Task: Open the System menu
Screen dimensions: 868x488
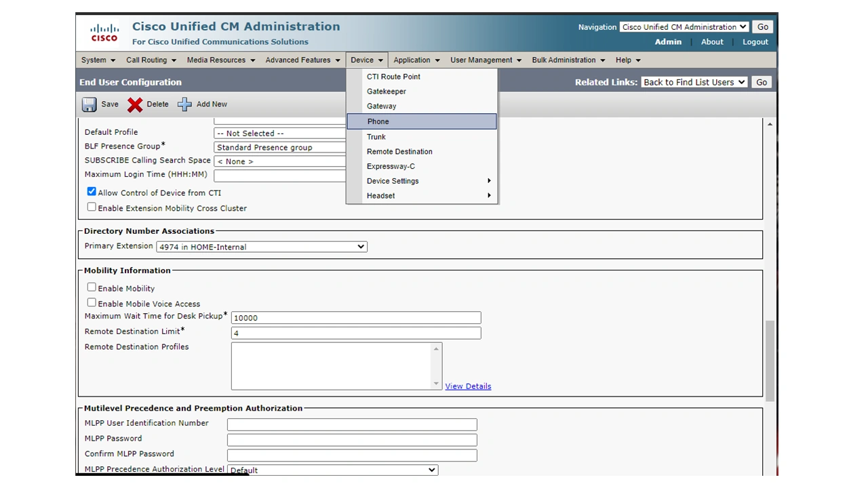Action: coord(98,60)
